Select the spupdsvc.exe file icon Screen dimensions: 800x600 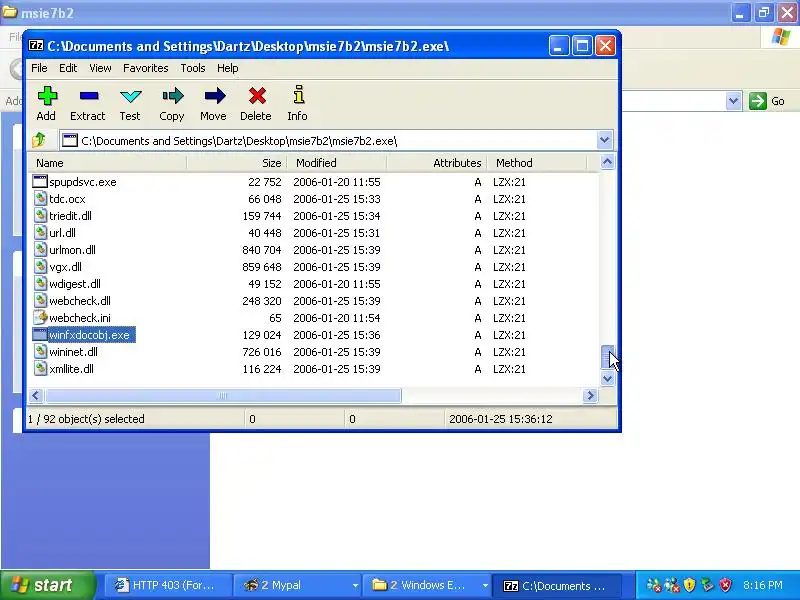click(x=40, y=182)
